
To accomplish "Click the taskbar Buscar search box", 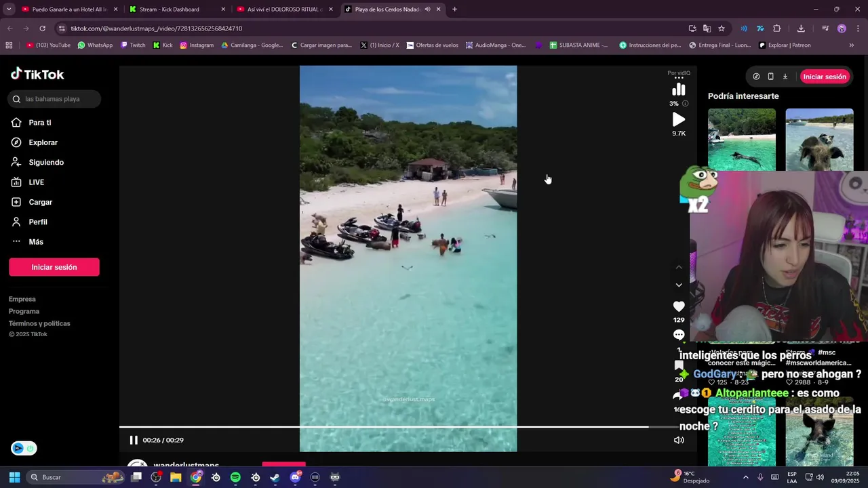I will point(75,477).
